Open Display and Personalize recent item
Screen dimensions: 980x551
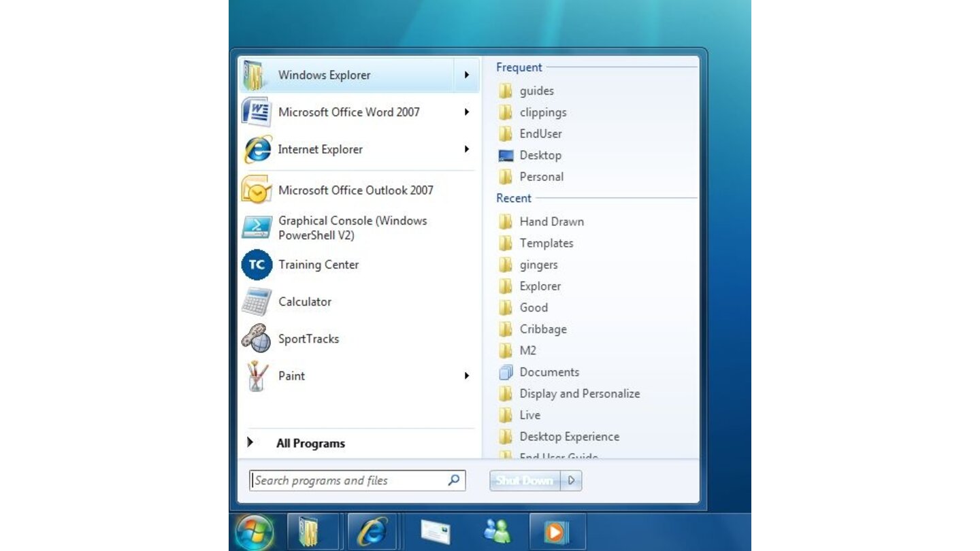click(x=580, y=394)
